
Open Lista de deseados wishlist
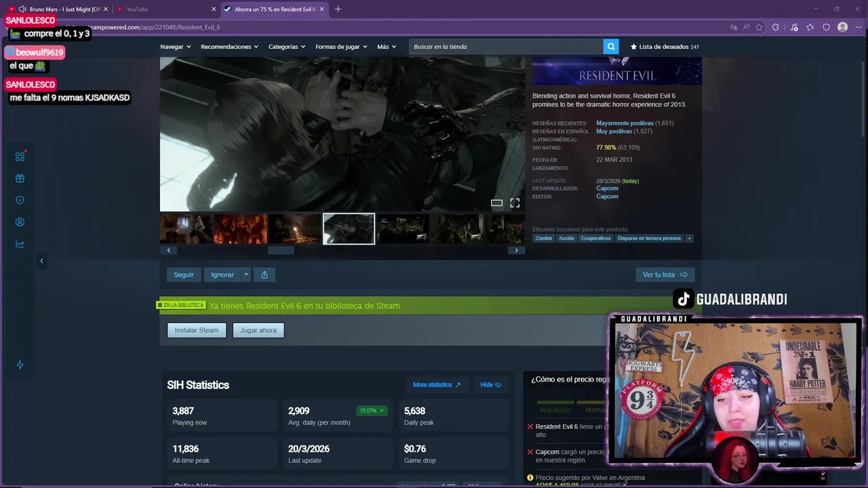[665, 47]
